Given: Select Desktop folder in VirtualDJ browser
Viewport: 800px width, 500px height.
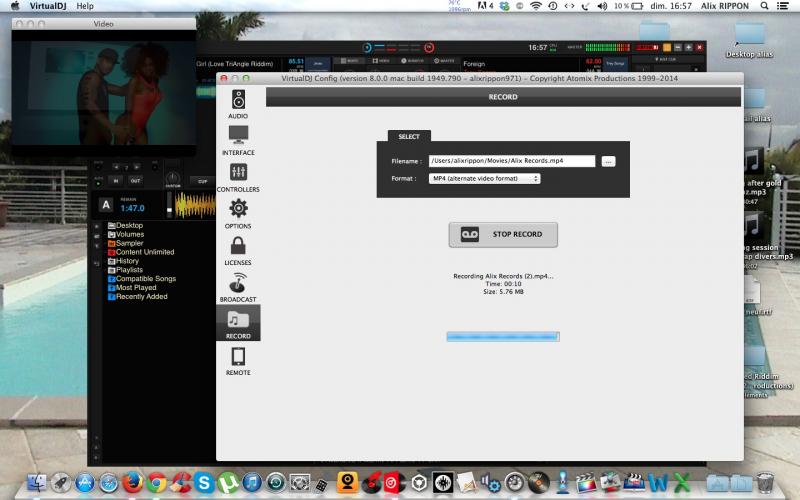Looking at the screenshot, I should [125, 225].
